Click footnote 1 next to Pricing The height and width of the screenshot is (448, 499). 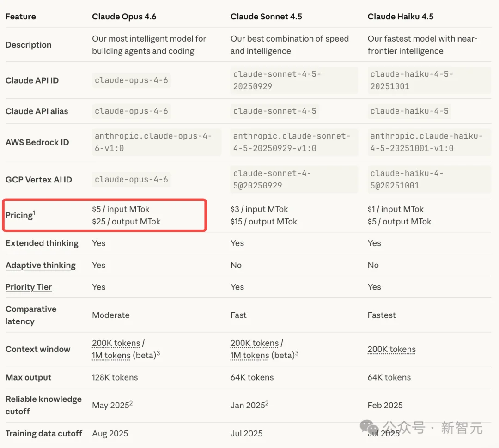pyautogui.click(x=34, y=212)
